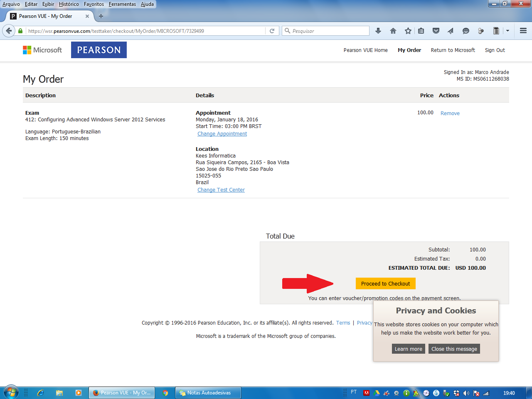This screenshot has width=532, height=399.
Task: Open Windows Media Player in taskbar
Action: 79,393
